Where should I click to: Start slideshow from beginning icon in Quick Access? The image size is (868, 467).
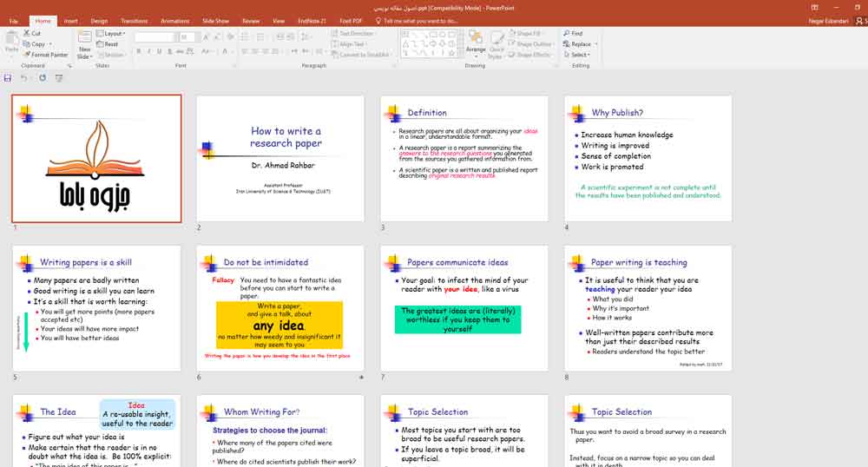pyautogui.click(x=59, y=78)
